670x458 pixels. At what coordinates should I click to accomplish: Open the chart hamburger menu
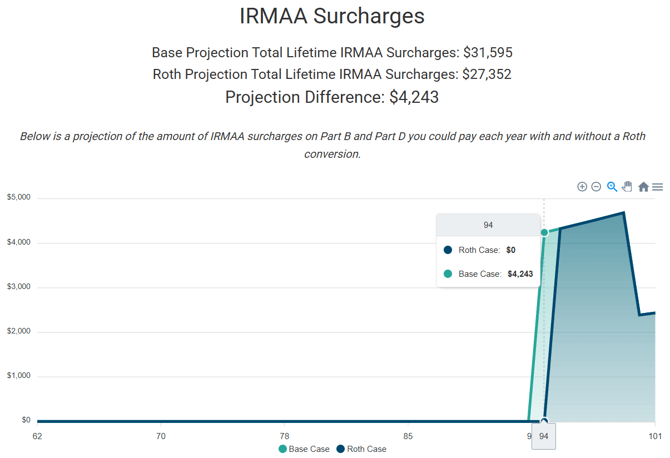[657, 187]
